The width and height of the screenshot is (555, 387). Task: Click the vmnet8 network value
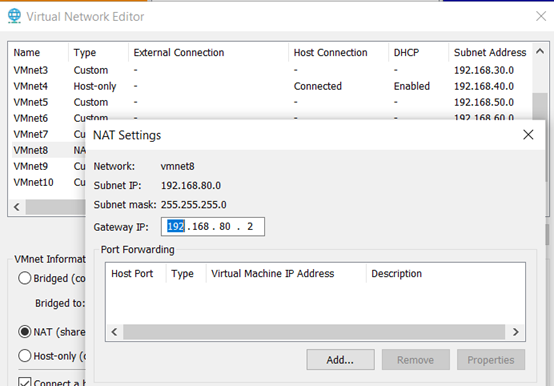[177, 166]
